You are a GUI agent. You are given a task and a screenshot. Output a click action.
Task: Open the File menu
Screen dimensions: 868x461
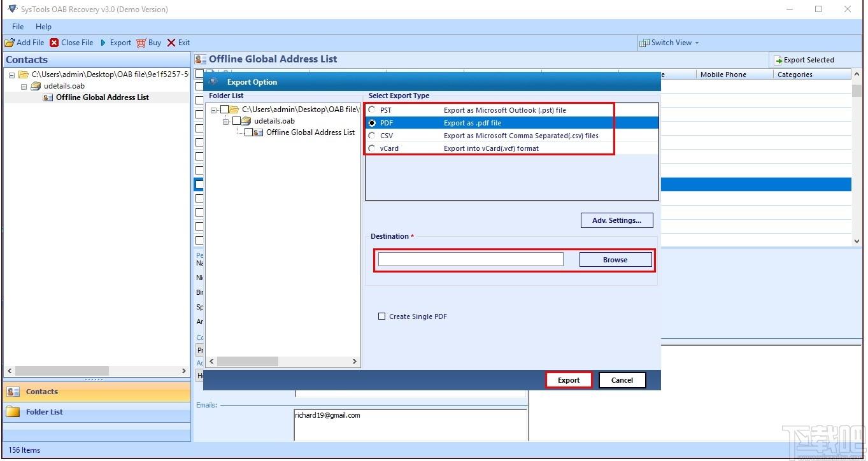coord(18,27)
